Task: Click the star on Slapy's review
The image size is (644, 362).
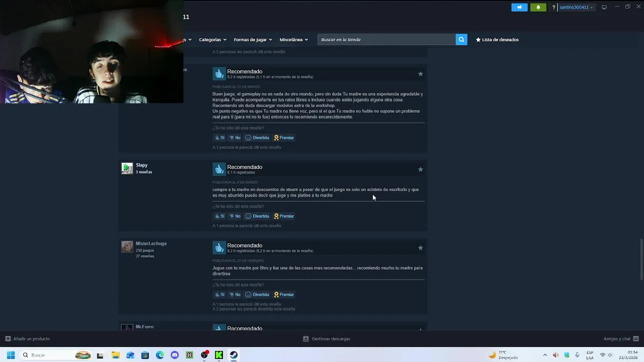Action: point(421,169)
